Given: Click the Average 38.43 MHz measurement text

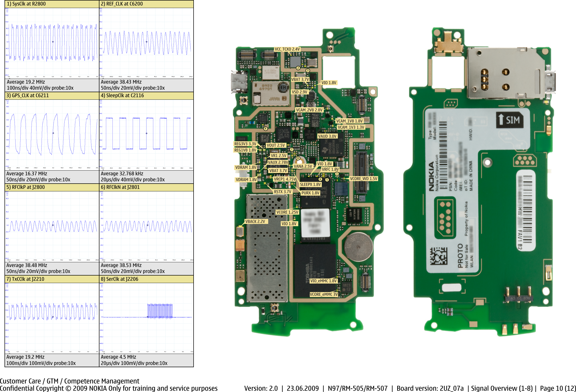Looking at the screenshot, I should [121, 82].
